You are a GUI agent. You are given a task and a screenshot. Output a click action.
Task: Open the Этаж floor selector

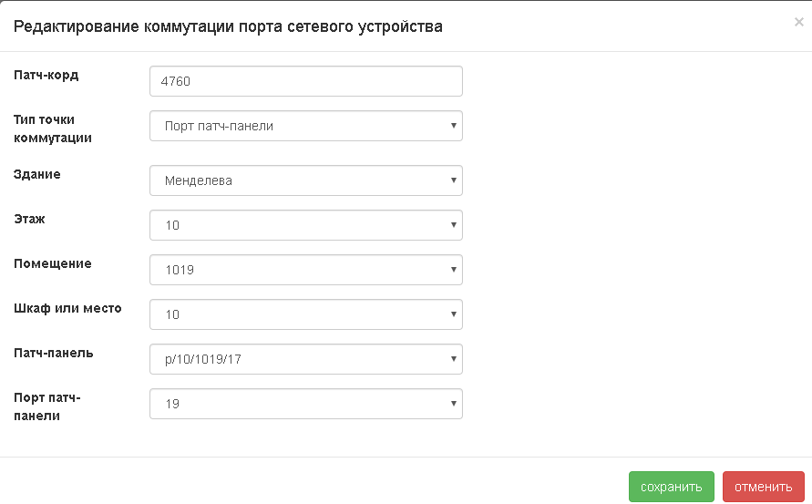point(305,225)
